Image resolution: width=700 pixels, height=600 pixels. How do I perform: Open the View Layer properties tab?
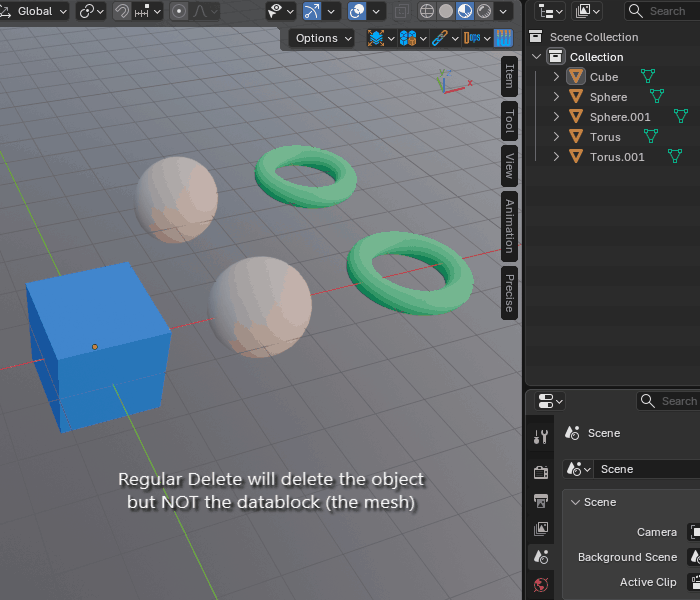tap(541, 529)
